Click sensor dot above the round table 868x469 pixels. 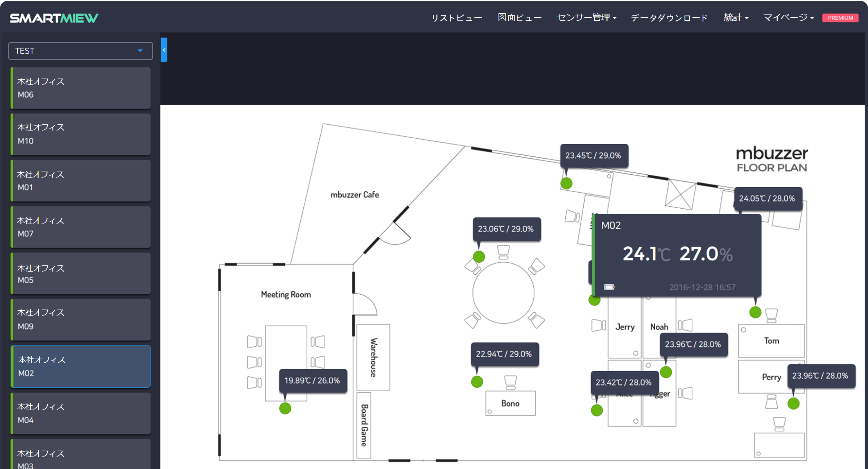[479, 256]
